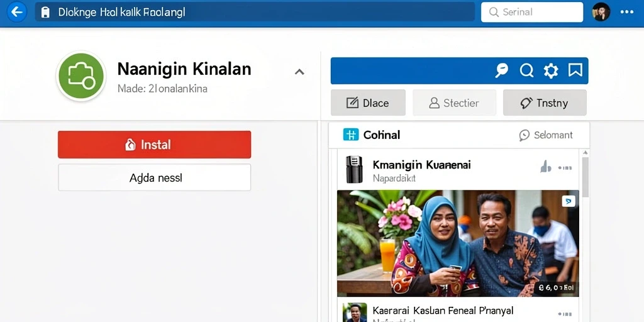Select the Dlace tab
This screenshot has width=644, height=322.
click(368, 103)
